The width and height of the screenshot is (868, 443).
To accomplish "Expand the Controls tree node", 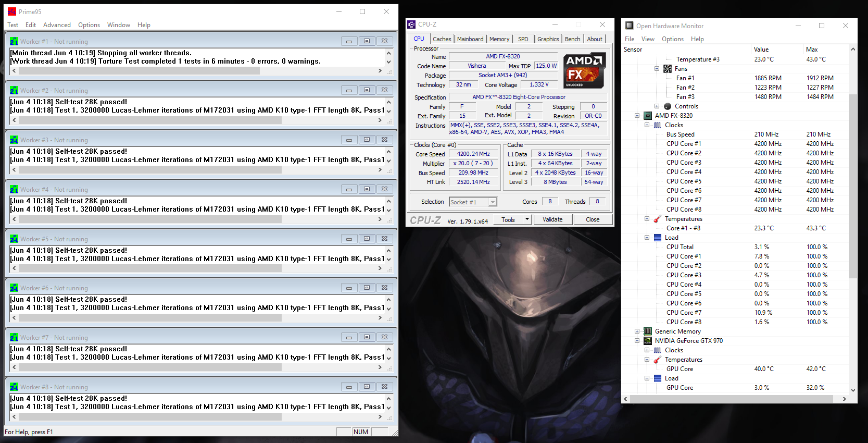I will pos(657,106).
